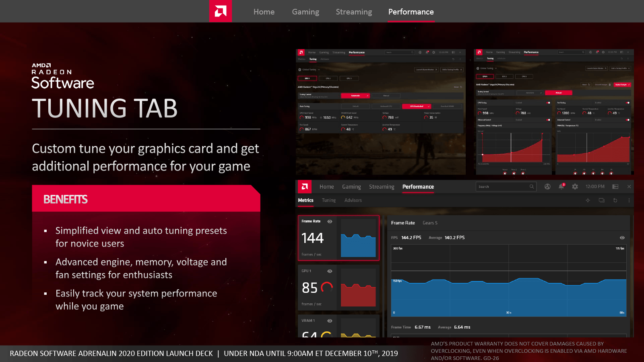This screenshot has height=362, width=644.
Task: Select the GPU Overclocked auto tuning preset
Action: [x=417, y=106]
